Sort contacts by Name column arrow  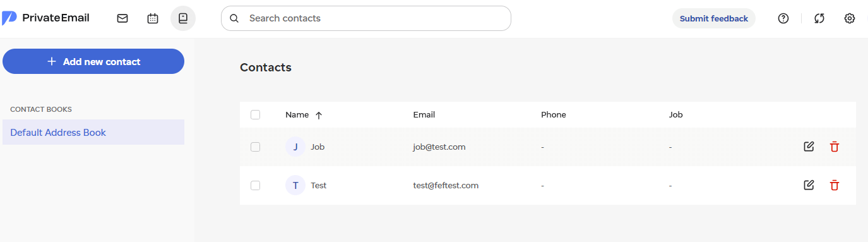coord(319,115)
